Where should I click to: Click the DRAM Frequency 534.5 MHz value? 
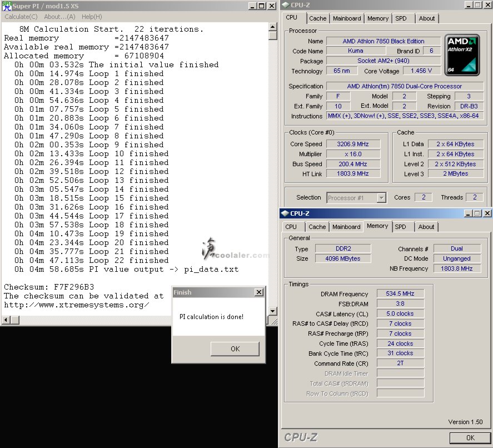click(400, 293)
